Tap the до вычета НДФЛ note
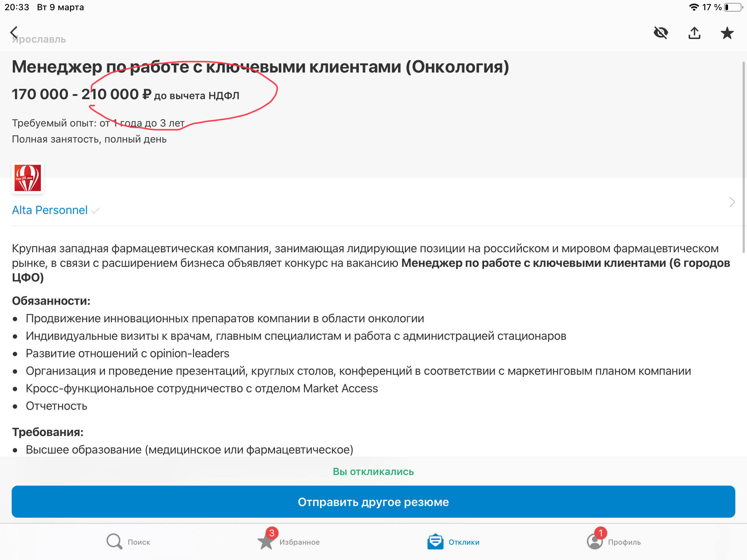This screenshot has height=560, width=747. (x=197, y=96)
